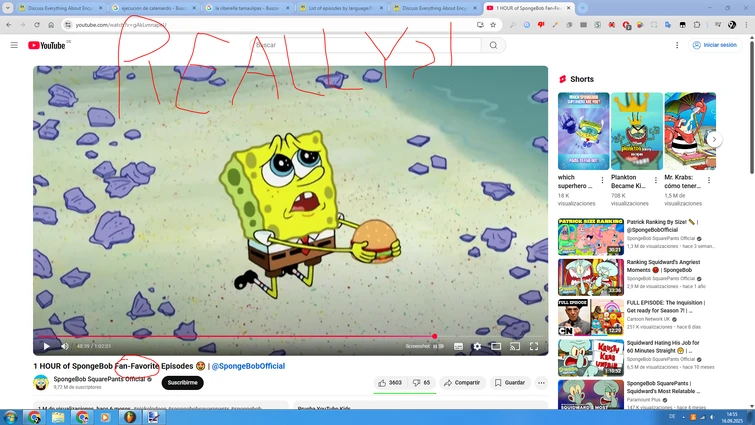Play the SpongeBob video
This screenshot has width=755, height=425.
(46, 346)
